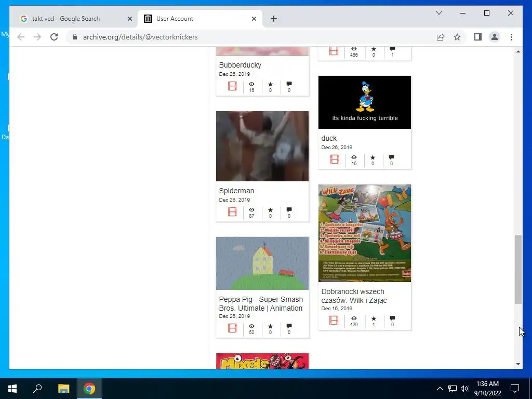Click favorites star on Dobranocki card
Image resolution: width=532 pixels, height=399 pixels.
(374, 318)
